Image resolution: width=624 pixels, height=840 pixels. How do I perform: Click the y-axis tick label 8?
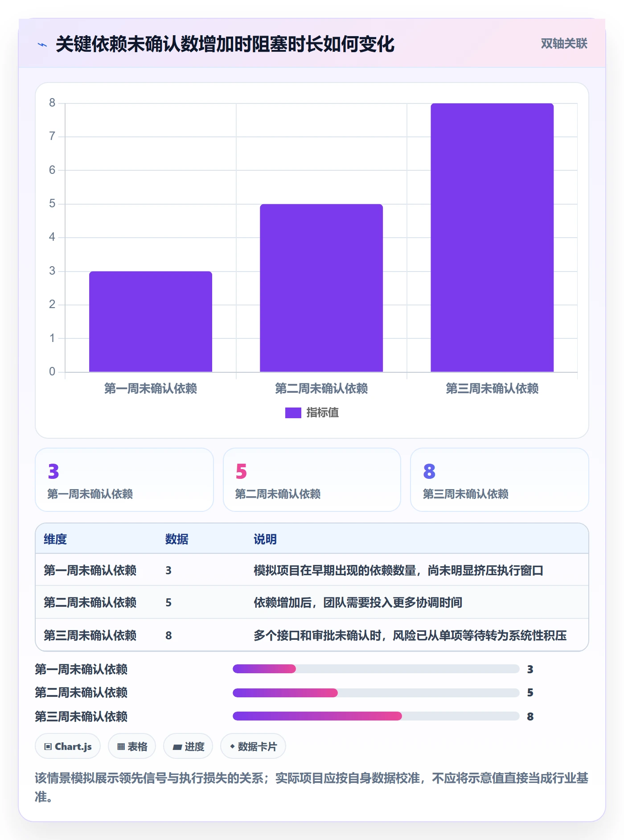[x=52, y=103]
